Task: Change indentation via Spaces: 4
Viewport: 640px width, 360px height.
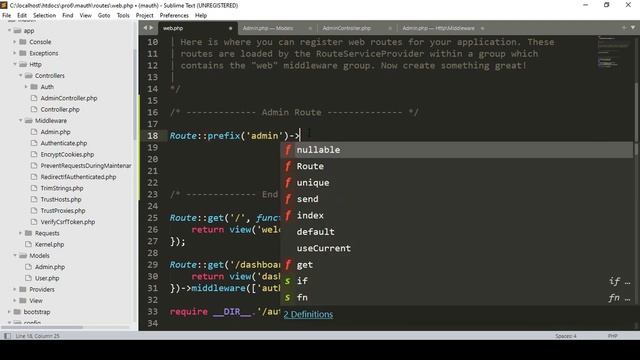Action: tap(566, 336)
